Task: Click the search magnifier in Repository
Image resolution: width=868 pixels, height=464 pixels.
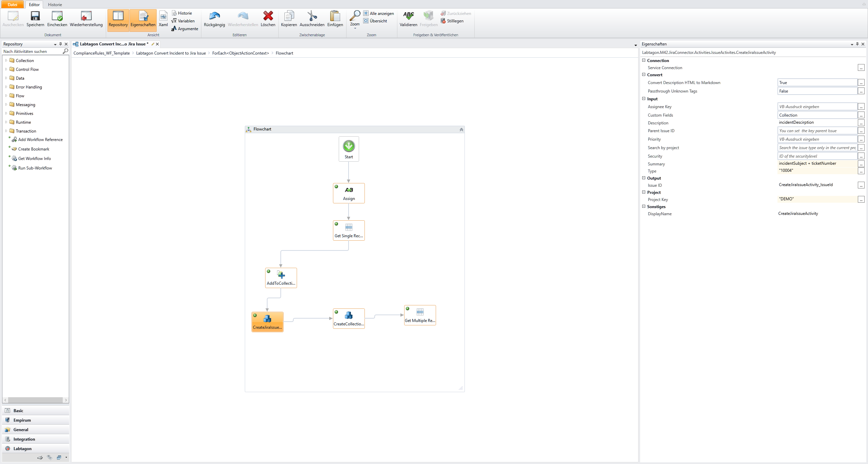Action: (x=65, y=51)
